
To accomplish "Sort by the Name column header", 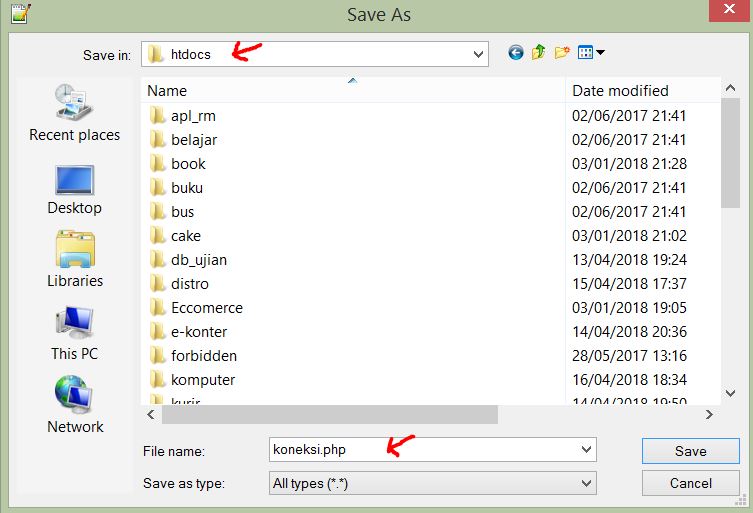I will (353, 90).
